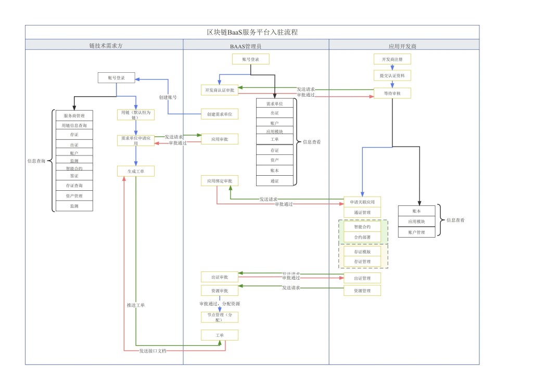This screenshot has width=533, height=392.
Task: Click the 等待审核 node
Action: (392, 93)
